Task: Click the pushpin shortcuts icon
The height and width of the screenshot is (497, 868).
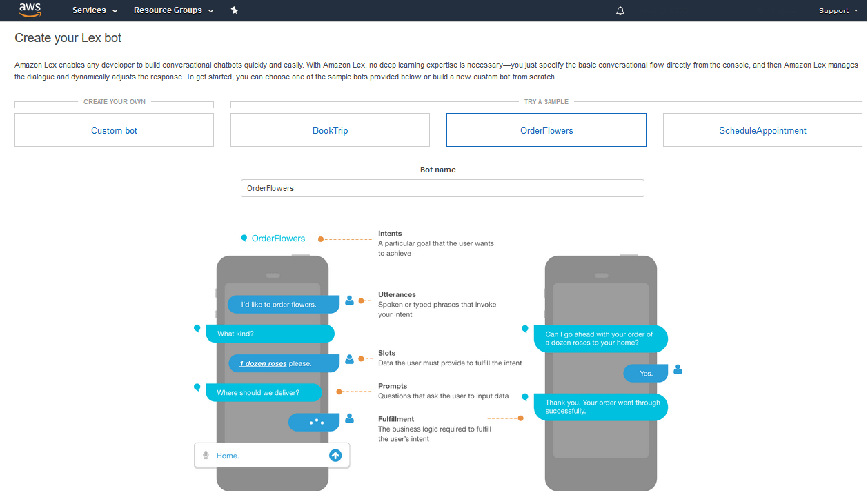Action: (x=235, y=10)
